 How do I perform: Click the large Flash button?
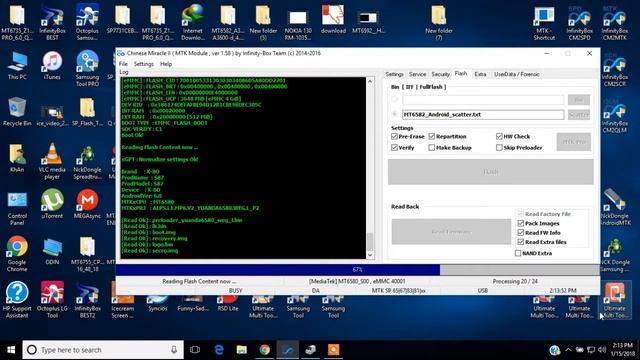click(x=491, y=172)
